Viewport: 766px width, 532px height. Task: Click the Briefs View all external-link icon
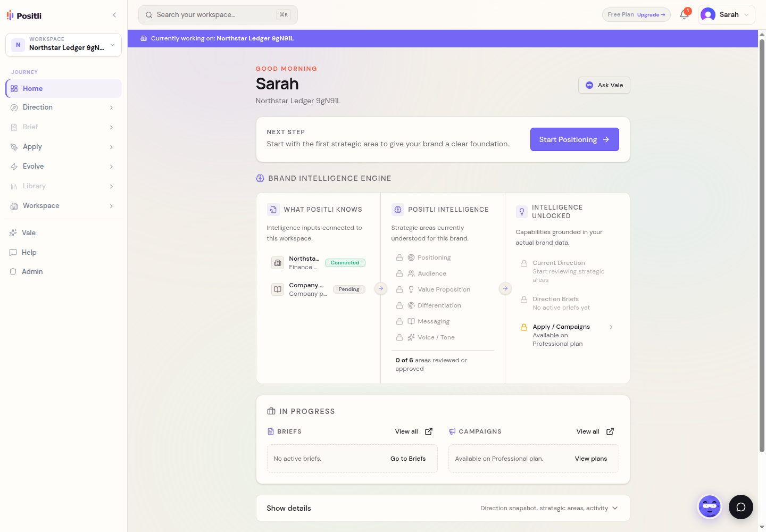tap(429, 431)
